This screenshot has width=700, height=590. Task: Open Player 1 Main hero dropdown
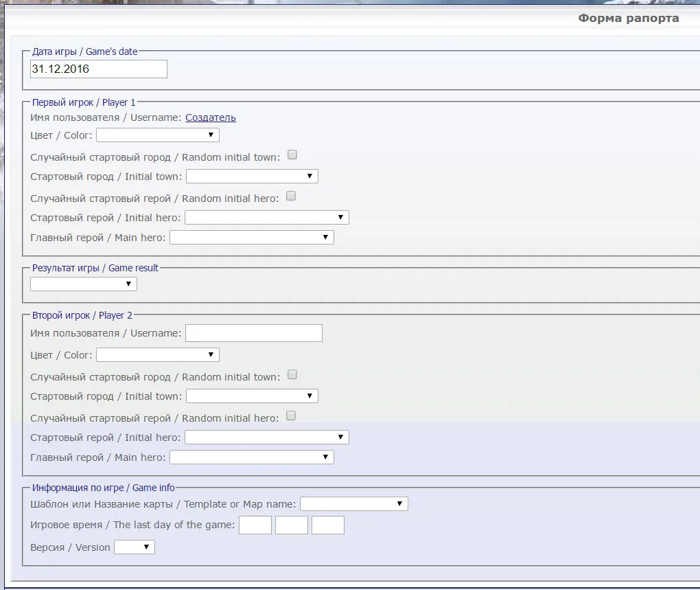(252, 237)
